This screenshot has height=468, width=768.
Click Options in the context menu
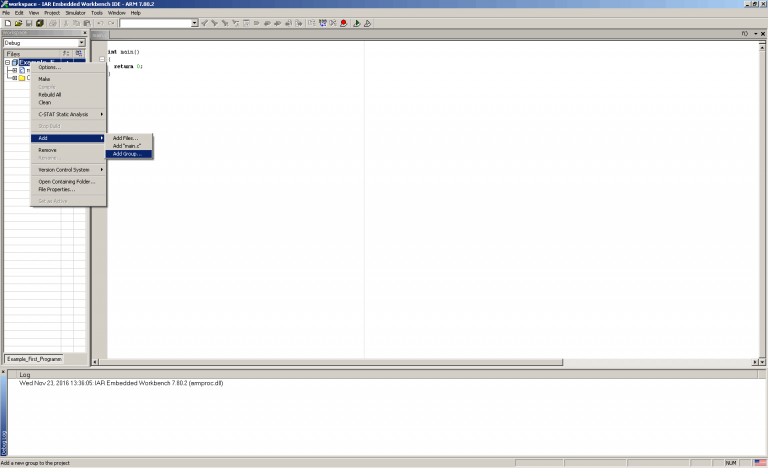tap(49, 67)
